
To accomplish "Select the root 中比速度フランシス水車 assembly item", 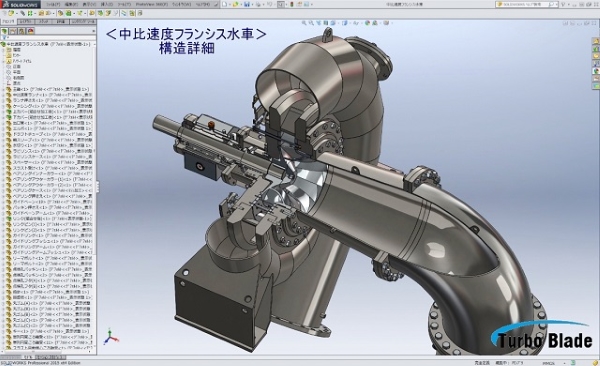I will (x=47, y=44).
